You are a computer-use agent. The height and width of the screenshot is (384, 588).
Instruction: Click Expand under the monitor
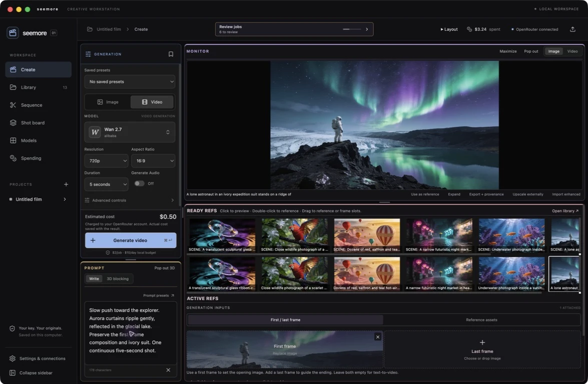pyautogui.click(x=454, y=194)
